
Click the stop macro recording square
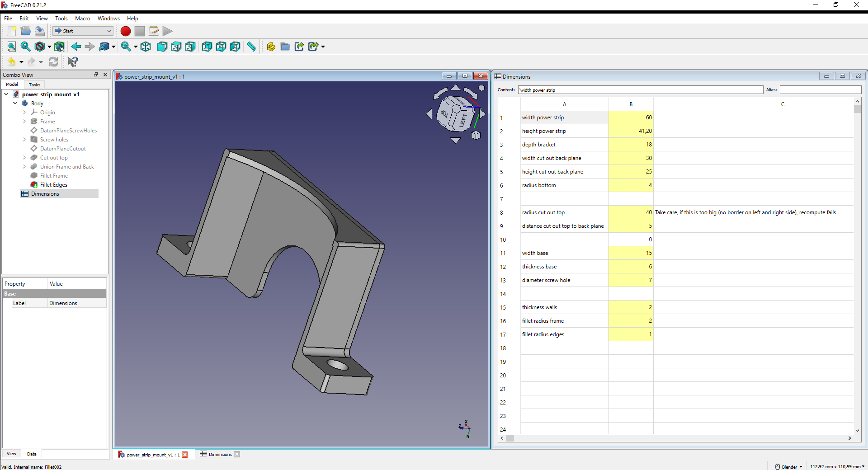tap(140, 31)
